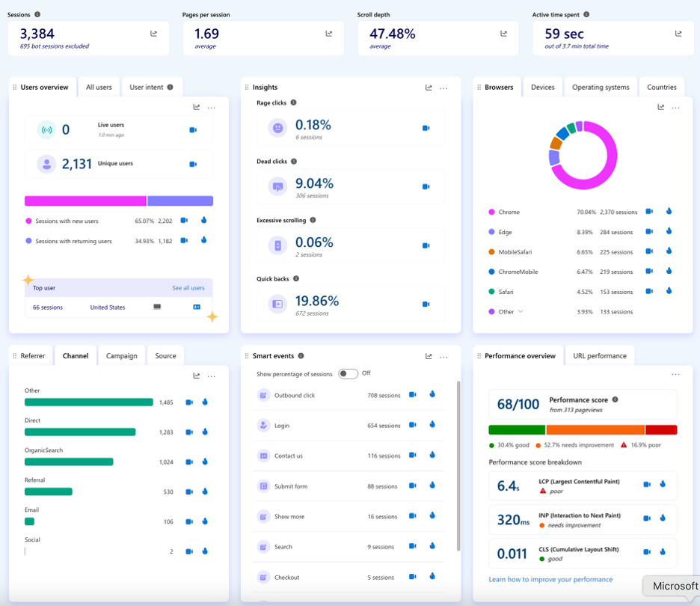Open more options in Performance overview card
This screenshot has width=700, height=606.
pyautogui.click(x=675, y=374)
